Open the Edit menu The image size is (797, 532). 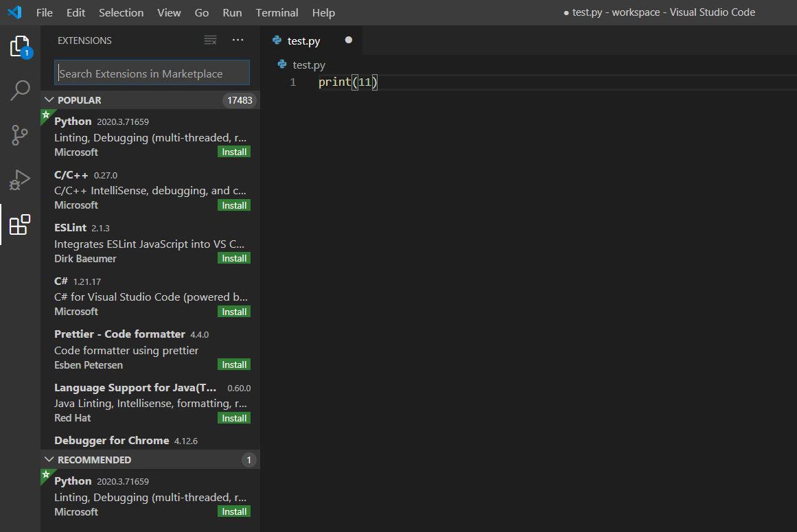[76, 13]
